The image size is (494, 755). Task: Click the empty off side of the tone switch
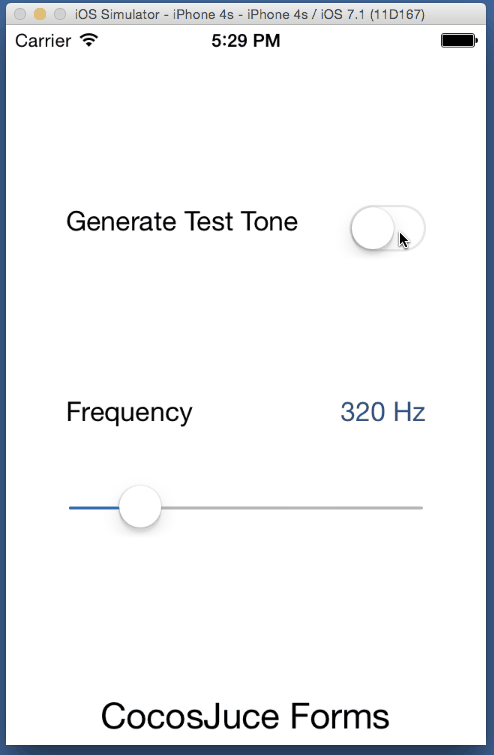tap(409, 228)
